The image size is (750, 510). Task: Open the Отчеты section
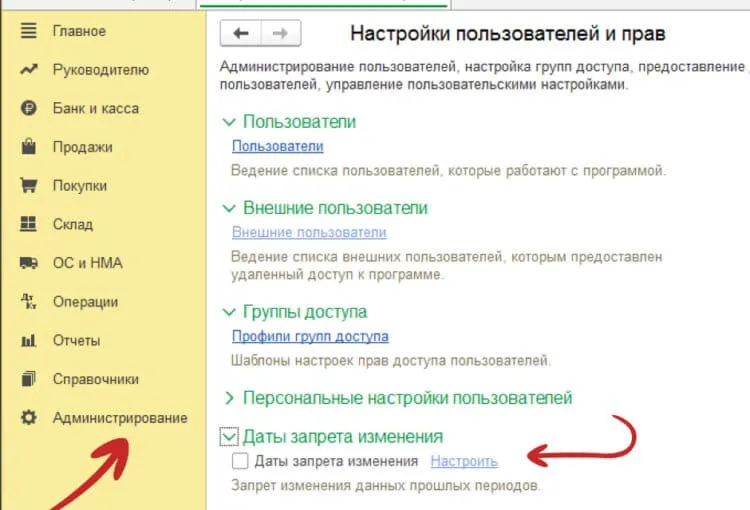(77, 341)
